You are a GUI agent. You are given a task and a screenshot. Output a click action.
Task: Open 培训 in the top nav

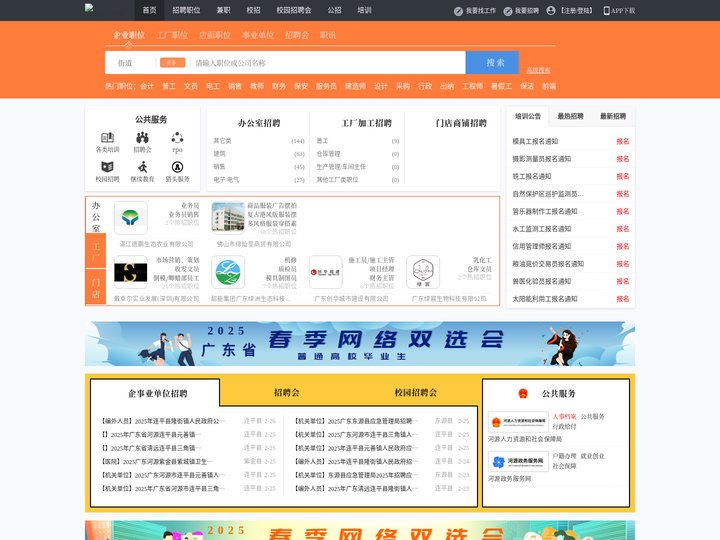pyautogui.click(x=365, y=10)
